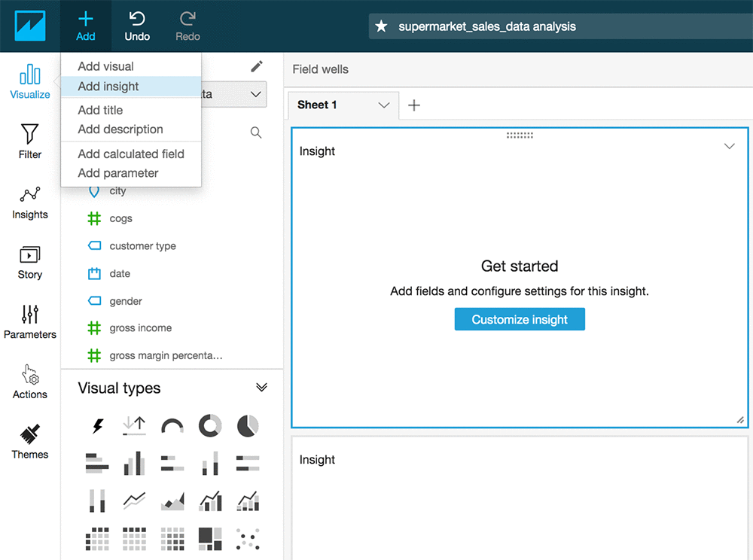Viewport: 753px width, 560px height.
Task: Expand the Field wells bar
Action: coord(518,69)
